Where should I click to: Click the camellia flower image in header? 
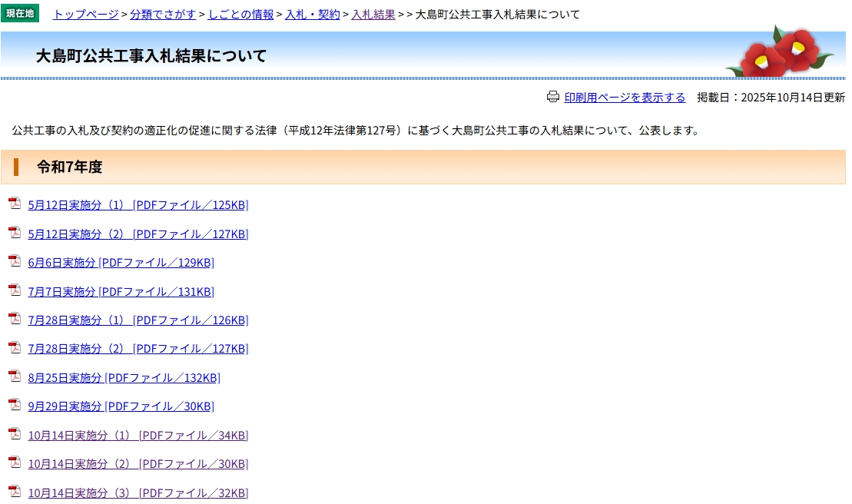click(779, 52)
